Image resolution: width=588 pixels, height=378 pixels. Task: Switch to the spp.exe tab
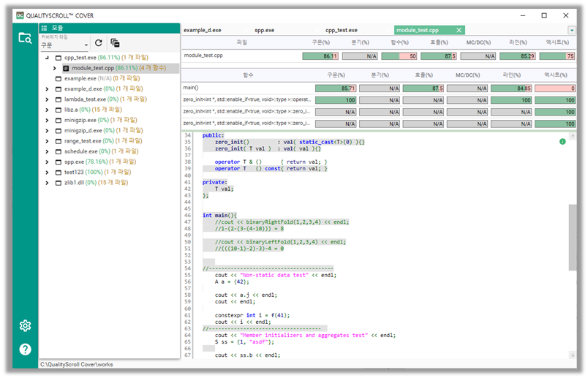[264, 30]
